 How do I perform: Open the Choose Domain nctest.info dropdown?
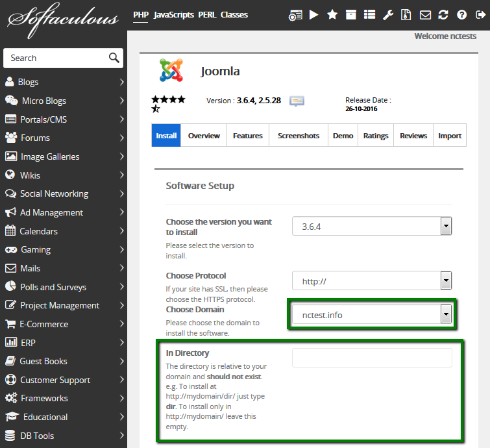[371, 315]
